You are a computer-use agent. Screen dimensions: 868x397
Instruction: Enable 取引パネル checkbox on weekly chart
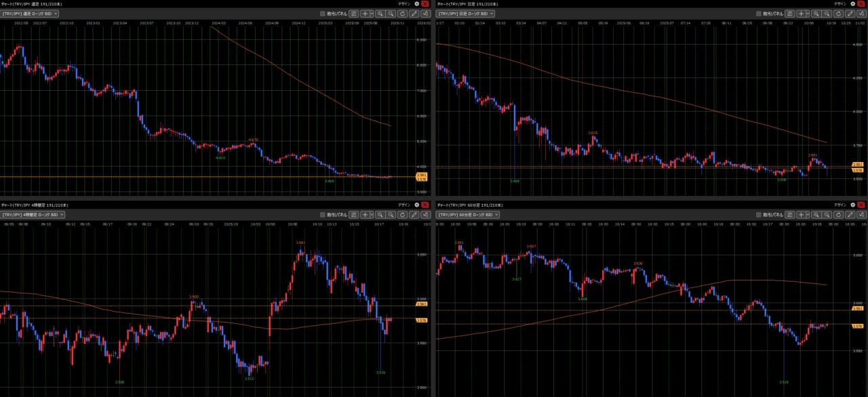(323, 14)
